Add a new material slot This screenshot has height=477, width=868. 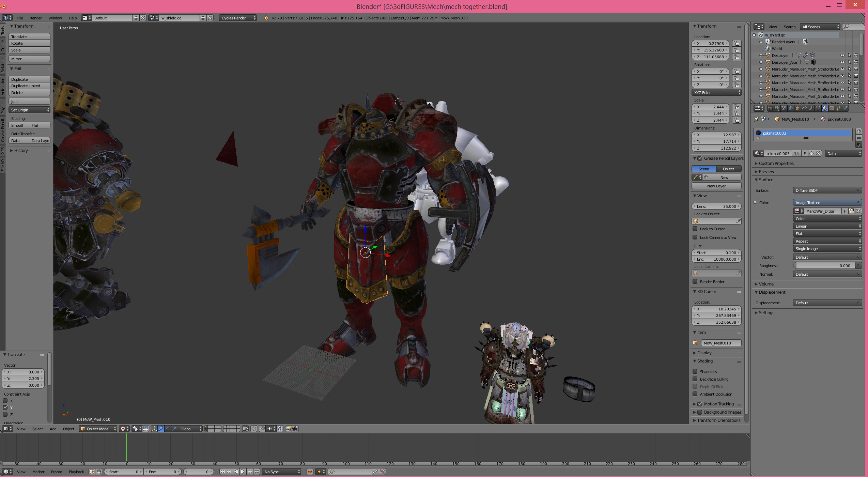click(858, 132)
